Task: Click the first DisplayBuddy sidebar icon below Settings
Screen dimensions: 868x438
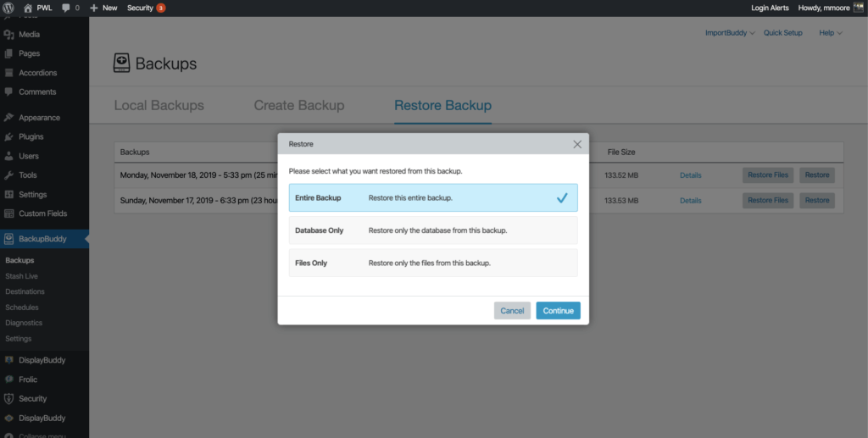Action: pos(8,360)
